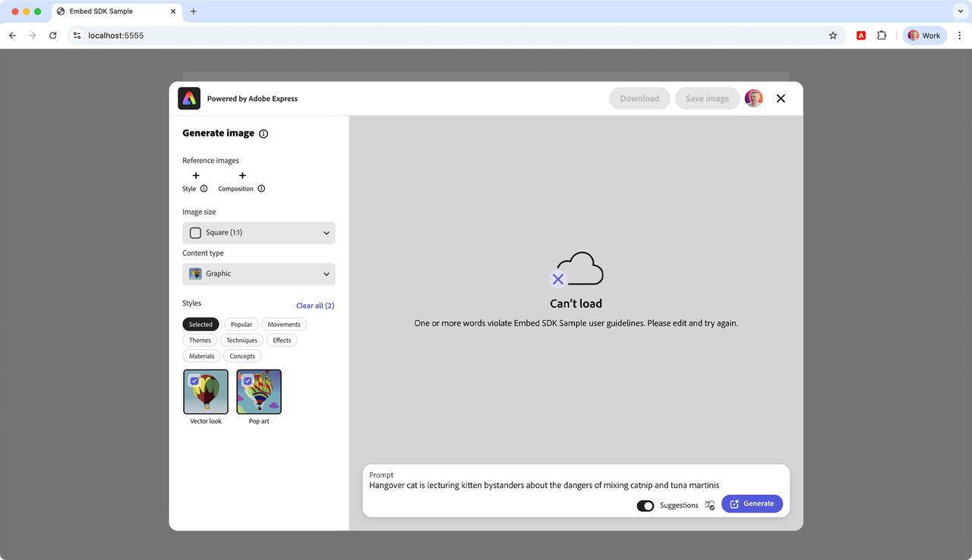The image size is (972, 560).
Task: Open the Adobe extension icon in toolbar
Action: (861, 36)
